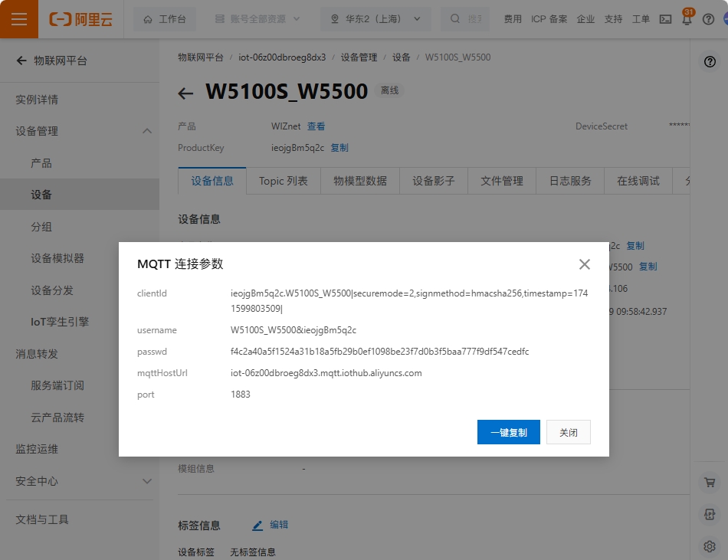This screenshot has width=728, height=560.
Task: Switch to the 物模型数据 tab
Action: pyautogui.click(x=360, y=181)
